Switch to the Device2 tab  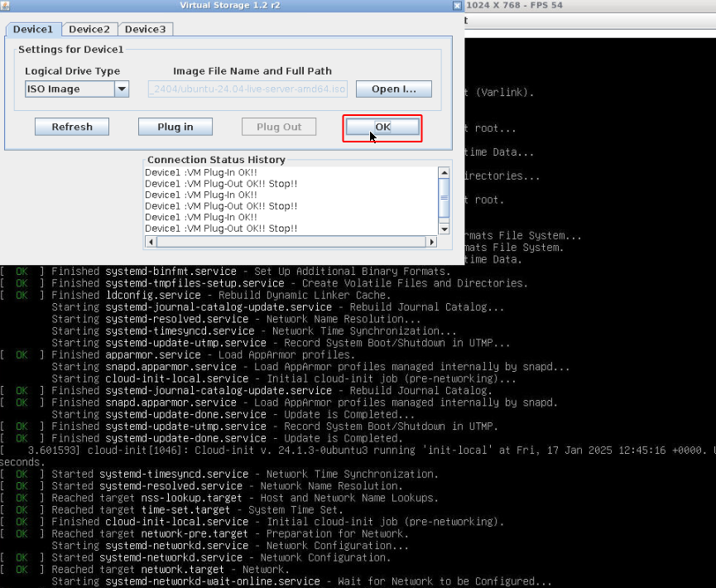[x=89, y=29]
